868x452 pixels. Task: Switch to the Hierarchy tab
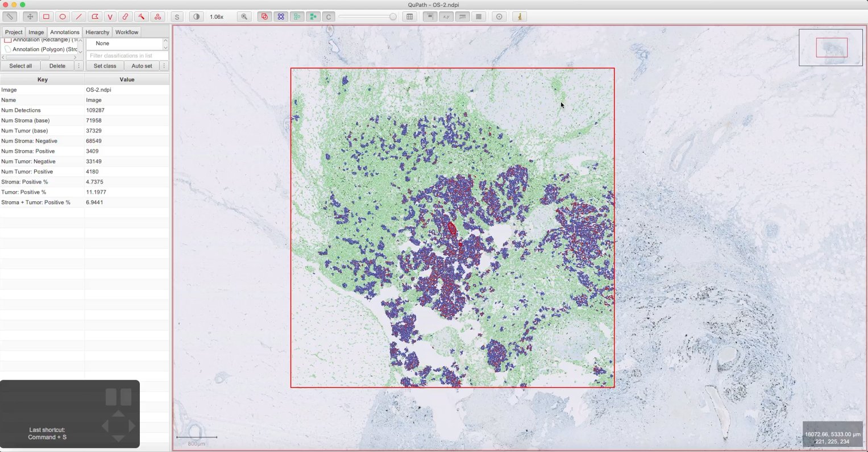coord(97,32)
